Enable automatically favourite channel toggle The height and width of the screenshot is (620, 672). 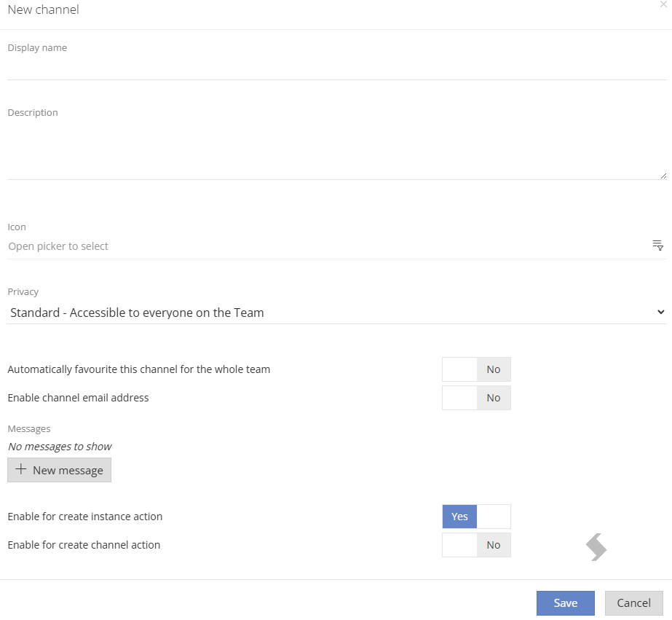[x=476, y=369]
